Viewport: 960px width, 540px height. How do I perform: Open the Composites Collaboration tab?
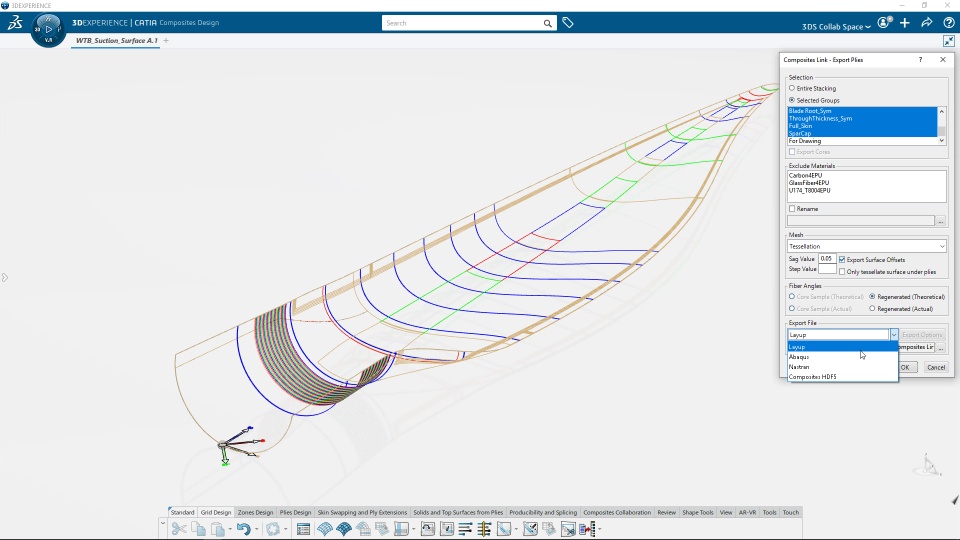point(617,512)
